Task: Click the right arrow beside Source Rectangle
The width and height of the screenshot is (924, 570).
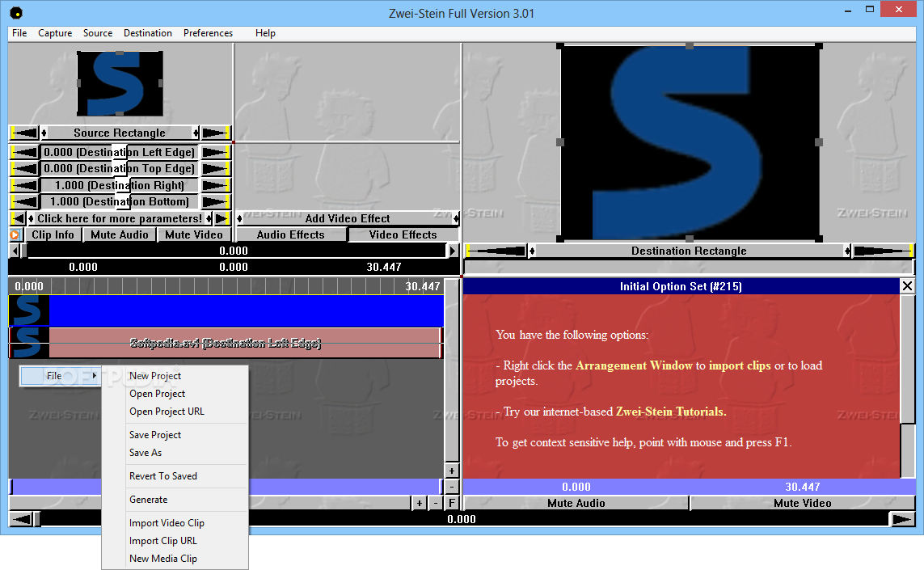Action: coord(216,133)
